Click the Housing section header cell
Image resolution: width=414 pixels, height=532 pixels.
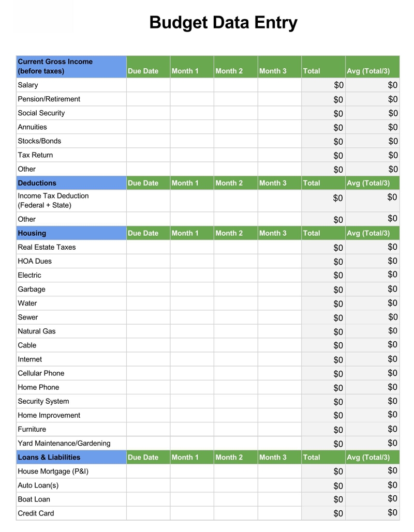pyautogui.click(x=71, y=233)
